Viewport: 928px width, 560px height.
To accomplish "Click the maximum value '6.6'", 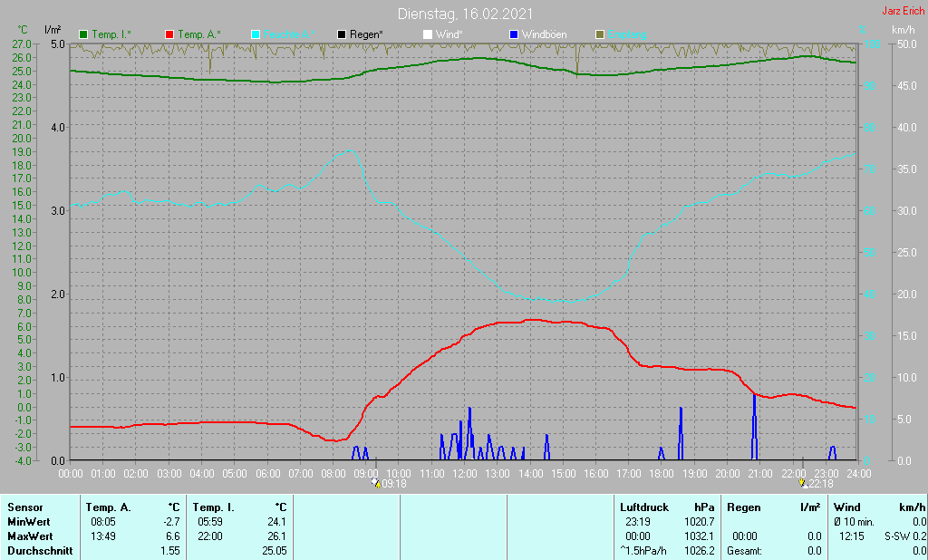I will (172, 536).
